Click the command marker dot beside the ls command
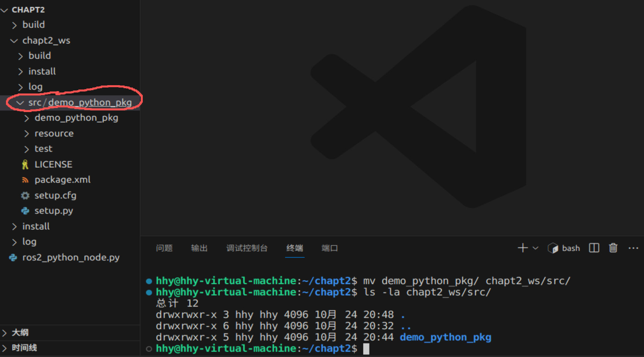 pyautogui.click(x=149, y=292)
